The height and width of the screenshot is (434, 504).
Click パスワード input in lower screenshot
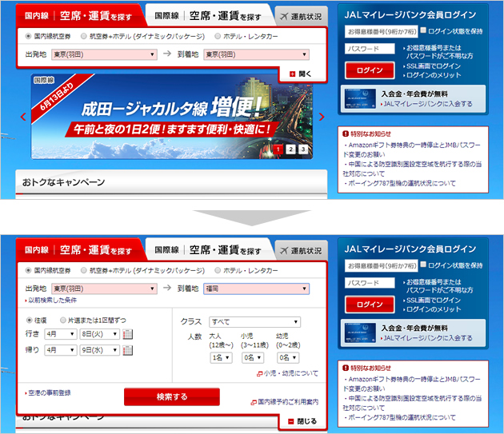(370, 283)
